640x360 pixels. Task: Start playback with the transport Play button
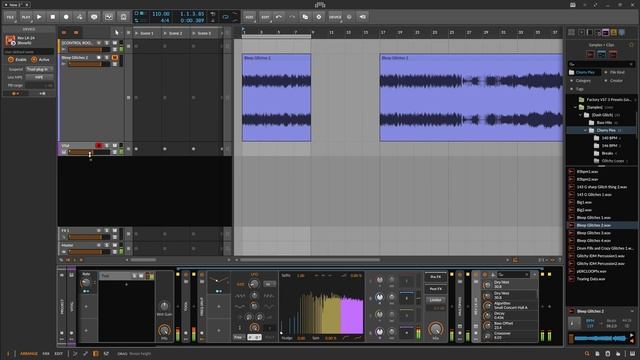[39, 17]
